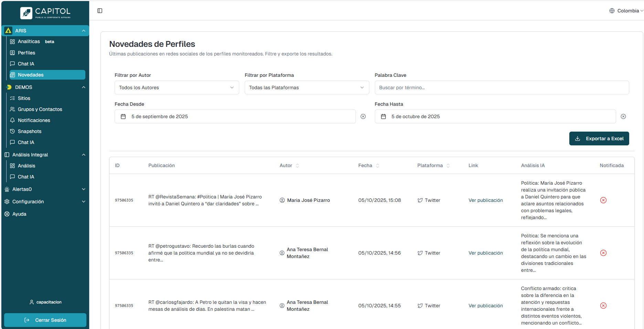
Task: Toggle the sidebar collapse icon
Action: click(x=100, y=11)
